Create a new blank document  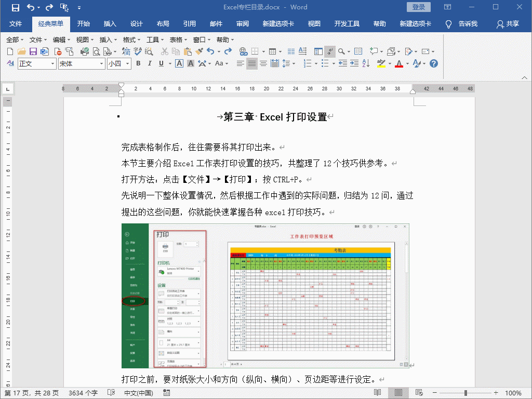tap(10, 51)
